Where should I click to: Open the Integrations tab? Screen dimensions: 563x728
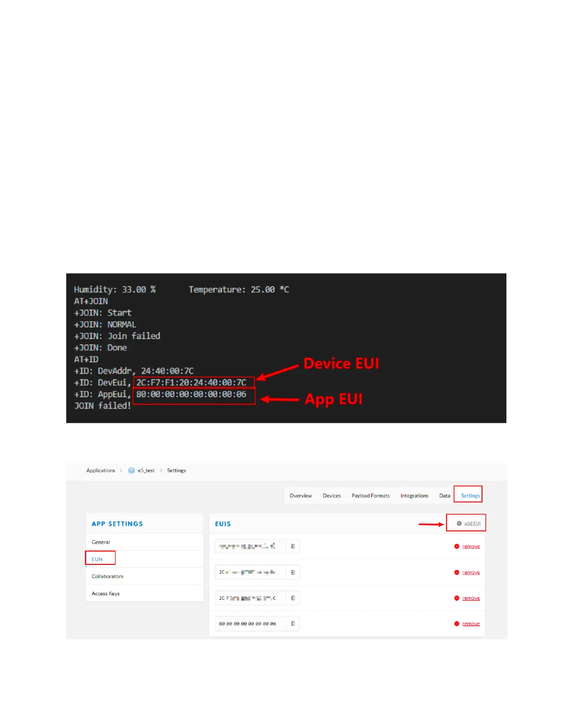(x=414, y=496)
